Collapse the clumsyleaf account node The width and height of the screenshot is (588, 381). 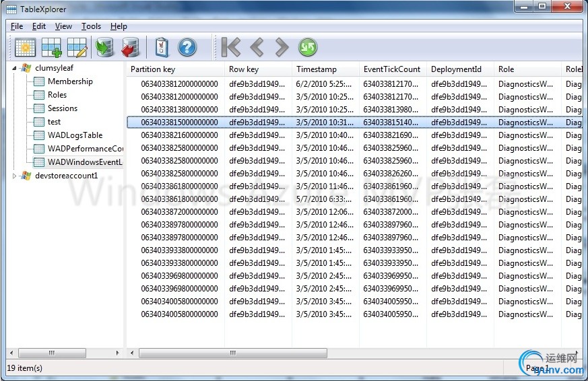click(x=14, y=68)
